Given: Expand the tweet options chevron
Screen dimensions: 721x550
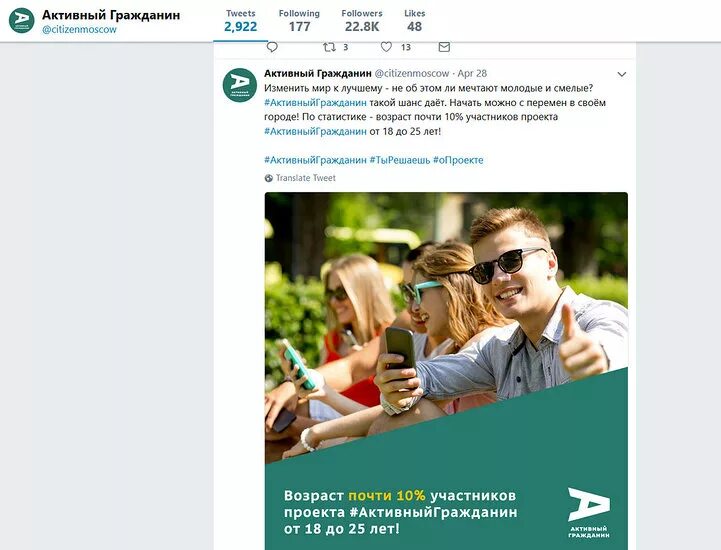Looking at the screenshot, I should (x=622, y=74).
